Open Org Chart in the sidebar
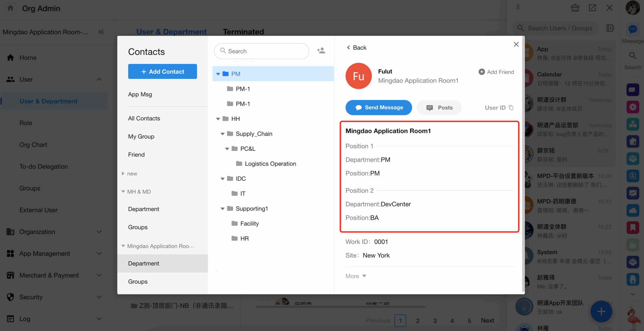The width and height of the screenshot is (644, 331). (33, 145)
